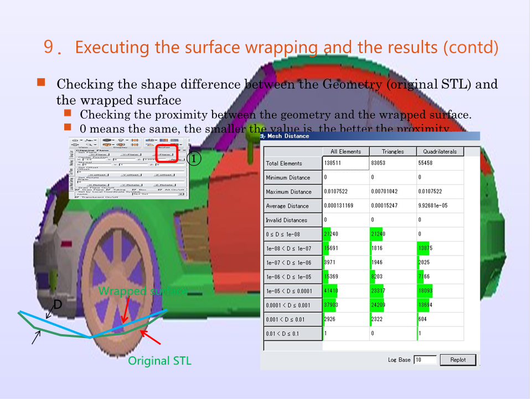Image resolution: width=532 pixels, height=399 pixels.
Task: Select the Triangles column header
Action: pos(392,151)
